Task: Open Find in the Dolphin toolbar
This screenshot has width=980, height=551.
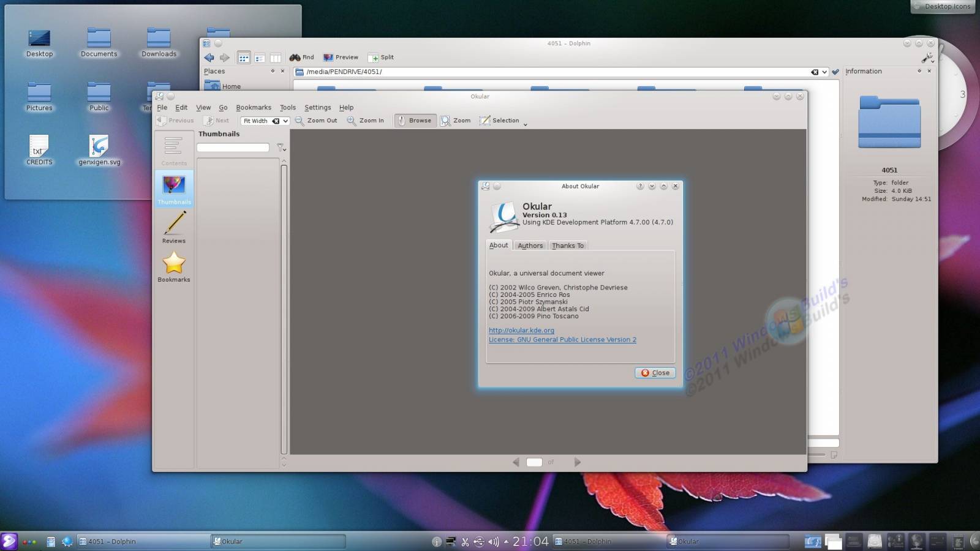Action: click(301, 58)
